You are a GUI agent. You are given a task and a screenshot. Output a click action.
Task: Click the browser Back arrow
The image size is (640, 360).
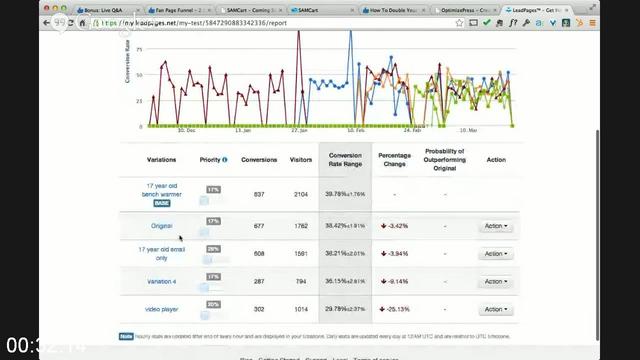coord(47,23)
